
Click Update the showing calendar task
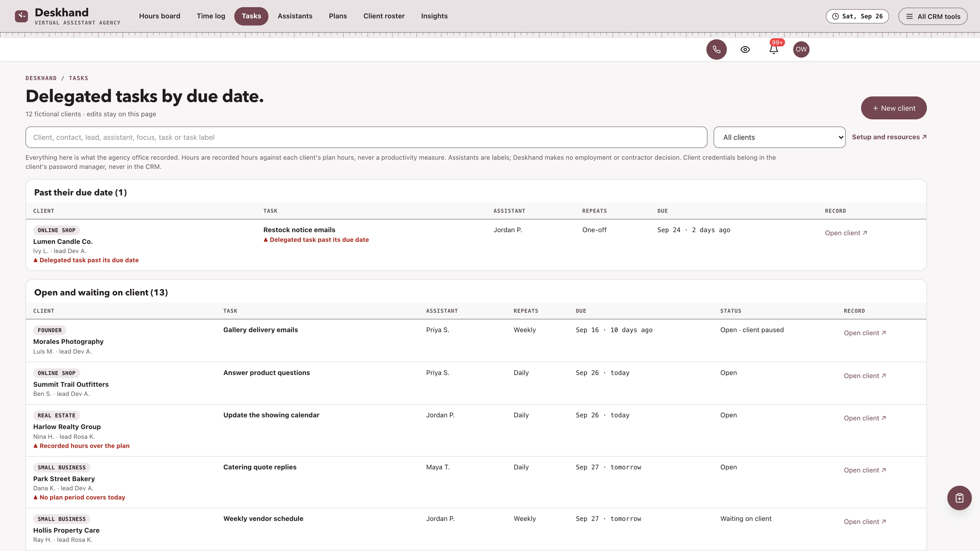pyautogui.click(x=271, y=415)
